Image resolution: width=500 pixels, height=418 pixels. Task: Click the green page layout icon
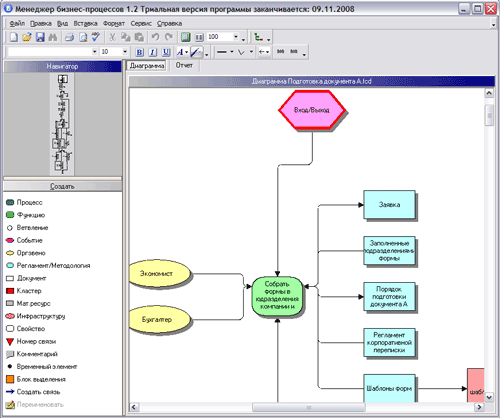tap(185, 37)
